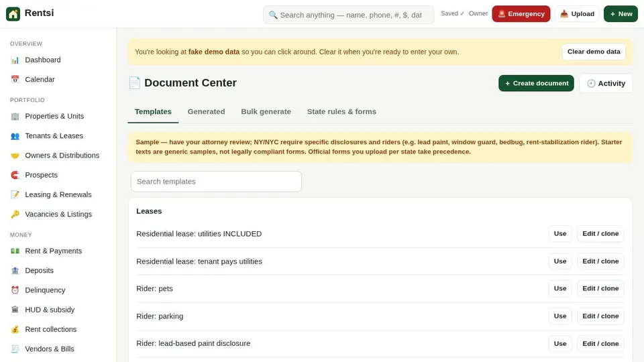Click the Properties & Units building icon

tap(15, 117)
